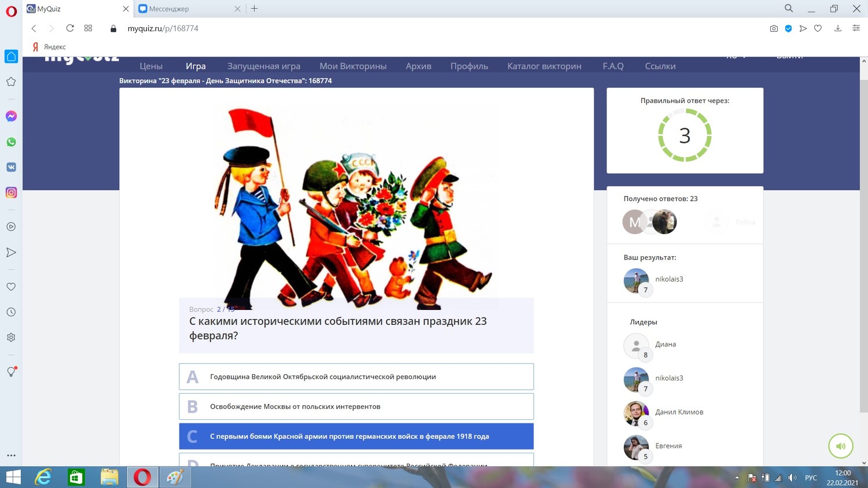Open Facebook Messenger in sidebar
868x488 pixels.
point(11,116)
